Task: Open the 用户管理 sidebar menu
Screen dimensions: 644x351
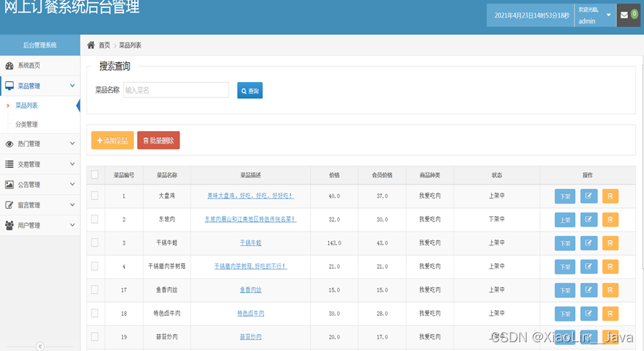Action: coord(40,225)
